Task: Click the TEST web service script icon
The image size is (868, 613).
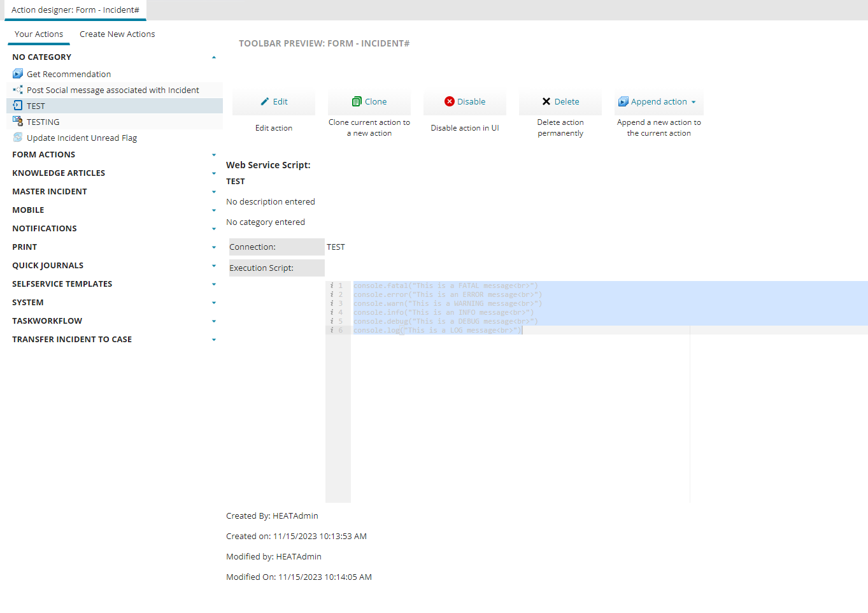Action: click(x=18, y=106)
